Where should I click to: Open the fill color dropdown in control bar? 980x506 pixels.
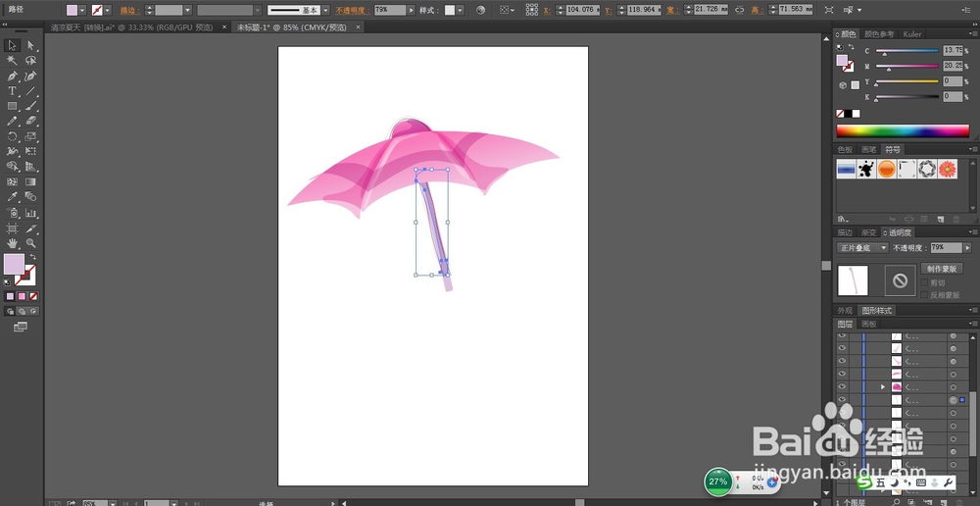pyautogui.click(x=82, y=10)
